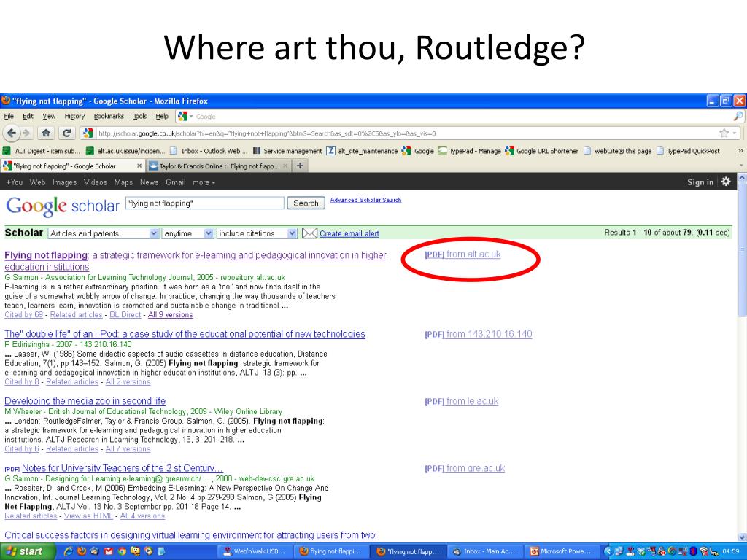The width and height of the screenshot is (747, 560).
Task: Open the History menu
Action: click(75, 116)
